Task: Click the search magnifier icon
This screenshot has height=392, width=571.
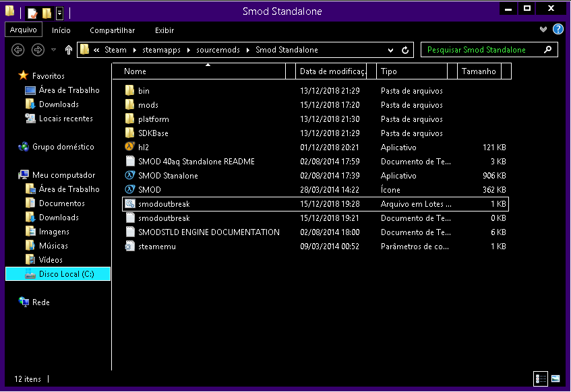Action: 547,49
